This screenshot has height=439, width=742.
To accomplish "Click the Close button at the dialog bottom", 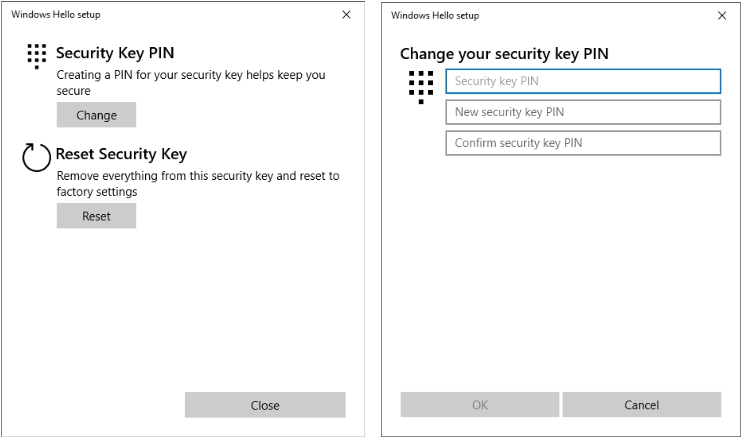I will (x=265, y=405).
